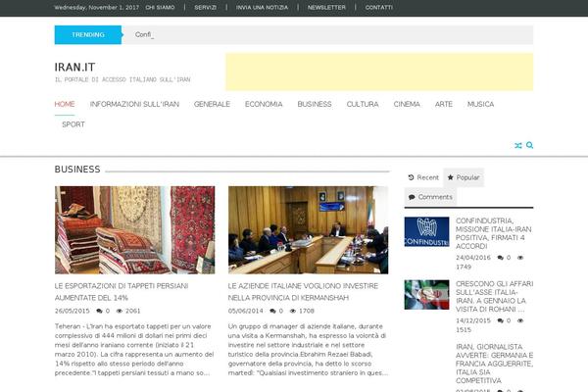Open headline LE ESPORTAZIONI DI TAPPETI PERSIANI
This screenshot has width=588, height=392.
click(122, 292)
